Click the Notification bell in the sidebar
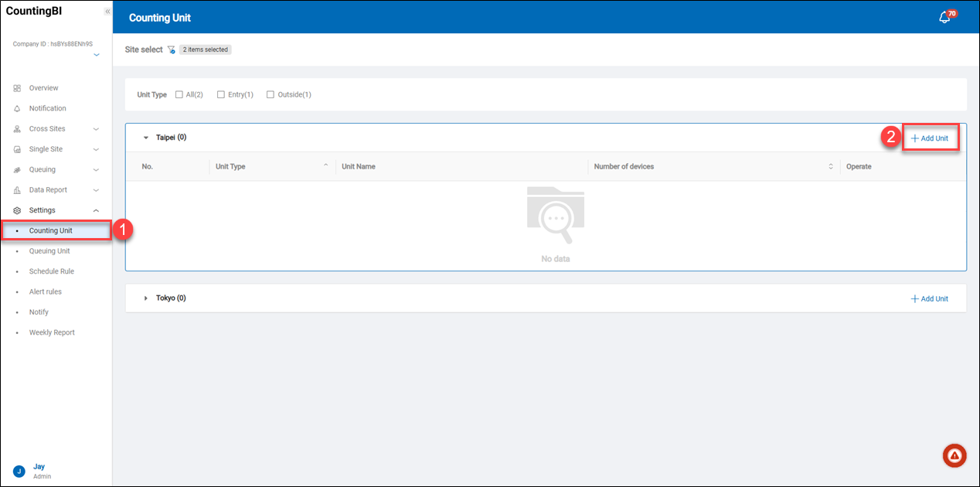This screenshot has height=487, width=980. tap(17, 108)
